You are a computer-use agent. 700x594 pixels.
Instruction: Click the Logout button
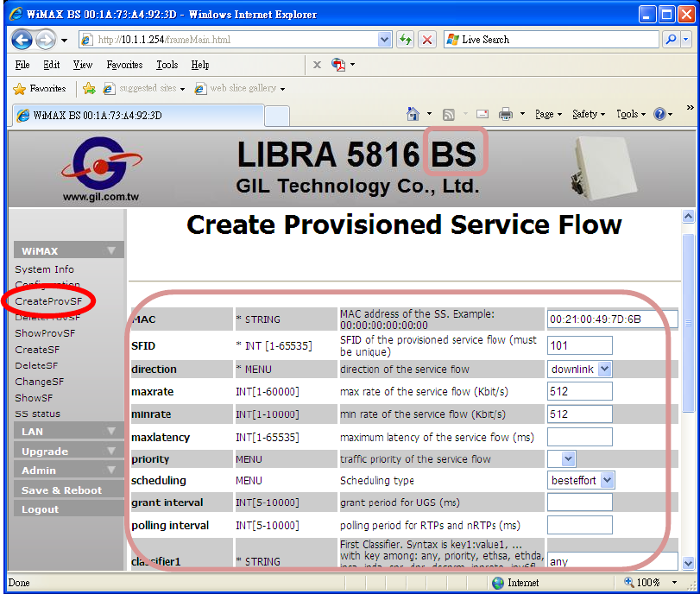[69, 509]
